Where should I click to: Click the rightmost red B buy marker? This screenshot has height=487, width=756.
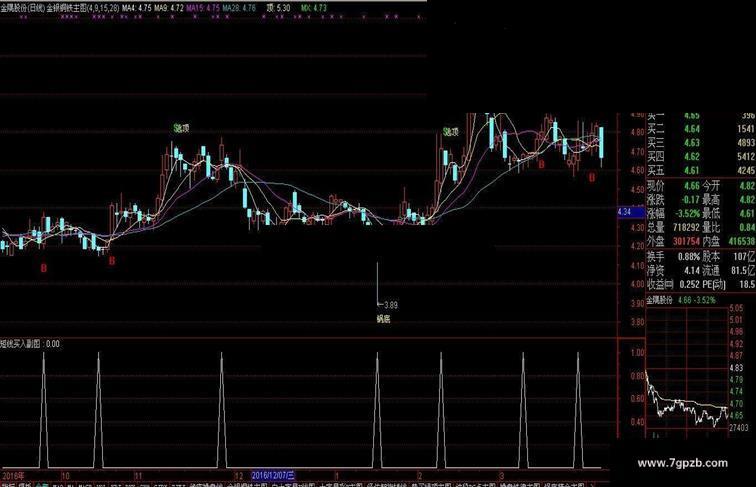click(x=592, y=177)
